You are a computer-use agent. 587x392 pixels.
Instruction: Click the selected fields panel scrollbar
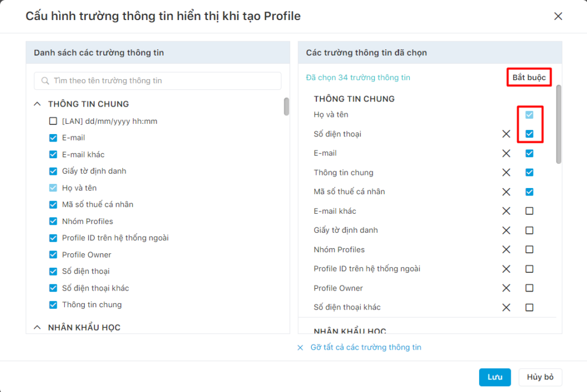[x=558, y=124]
